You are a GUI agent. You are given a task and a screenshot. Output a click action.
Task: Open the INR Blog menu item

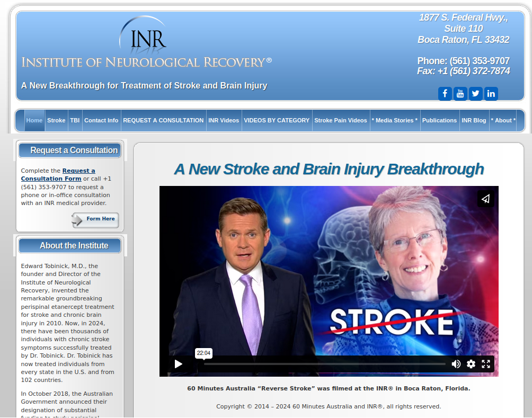point(474,120)
